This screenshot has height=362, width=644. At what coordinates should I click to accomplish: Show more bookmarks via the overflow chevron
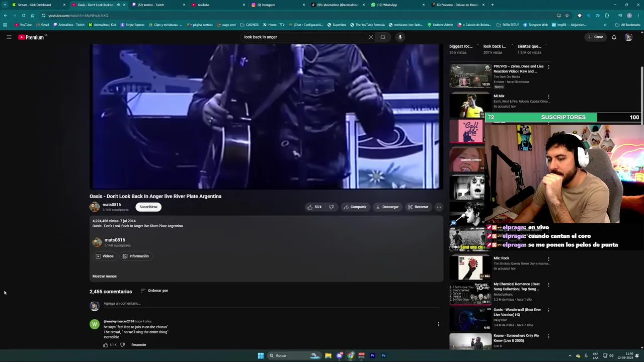[x=605, y=25]
